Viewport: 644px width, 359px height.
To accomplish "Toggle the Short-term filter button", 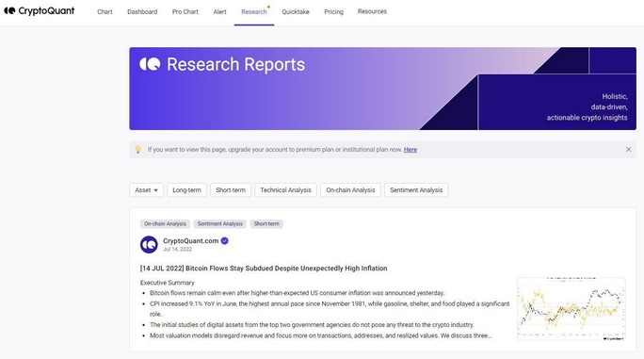I will click(231, 190).
